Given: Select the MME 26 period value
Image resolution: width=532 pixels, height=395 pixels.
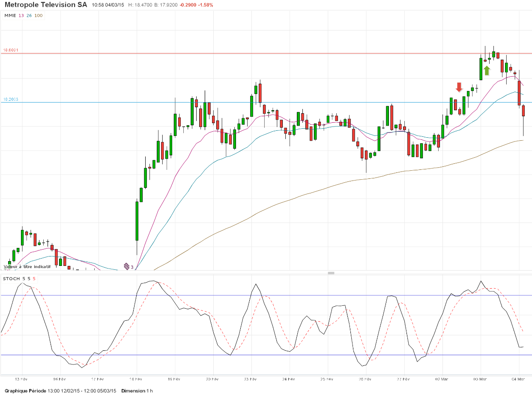Looking at the screenshot, I should click(x=29, y=15).
